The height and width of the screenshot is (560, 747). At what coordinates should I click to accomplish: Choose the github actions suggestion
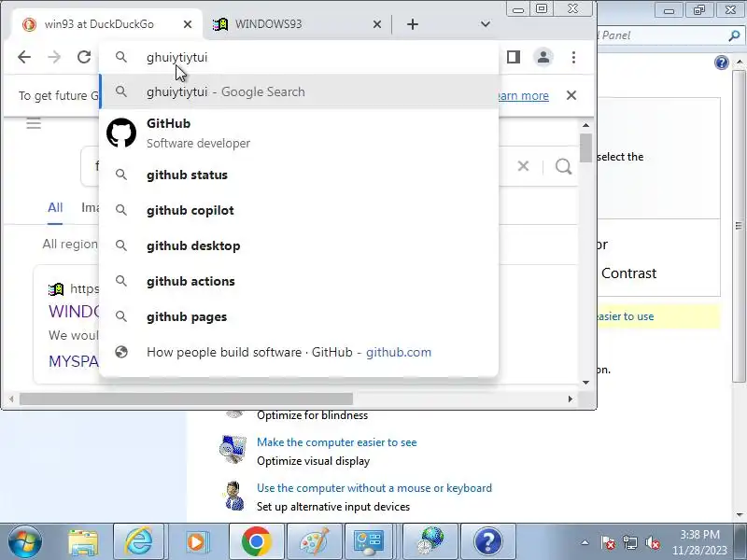299,281
